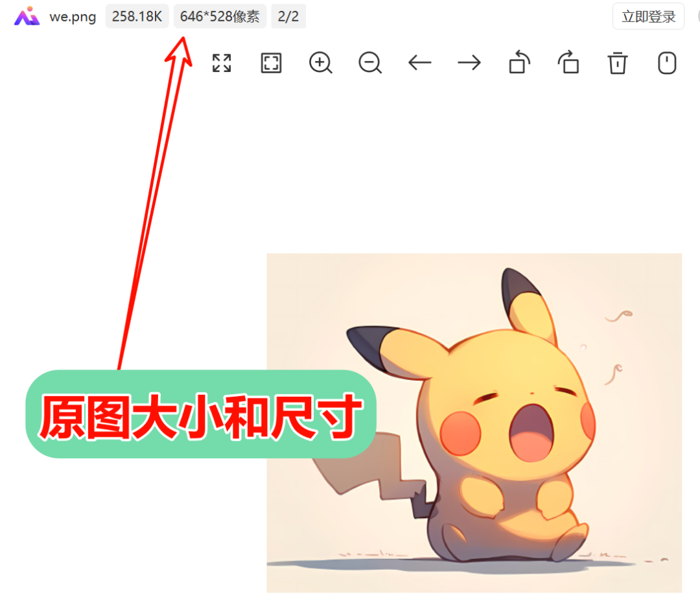Rotate image clockwise
The height and width of the screenshot is (614, 700).
[568, 62]
